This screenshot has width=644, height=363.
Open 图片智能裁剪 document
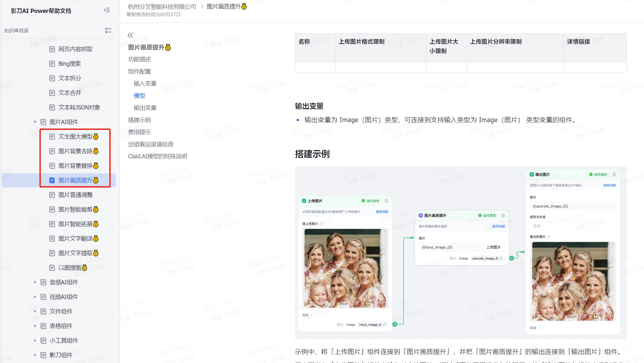coord(75,210)
